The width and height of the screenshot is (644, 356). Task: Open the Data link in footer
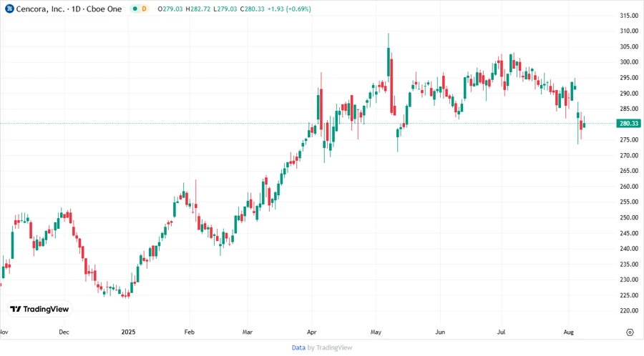[x=298, y=347]
